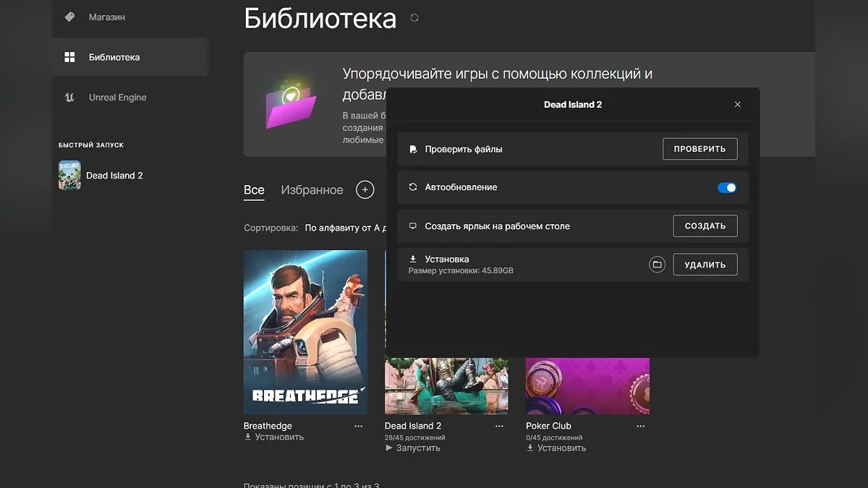Click the Dead Island 2 title under cover
Image resolution: width=868 pixels, height=488 pixels.
click(x=413, y=426)
